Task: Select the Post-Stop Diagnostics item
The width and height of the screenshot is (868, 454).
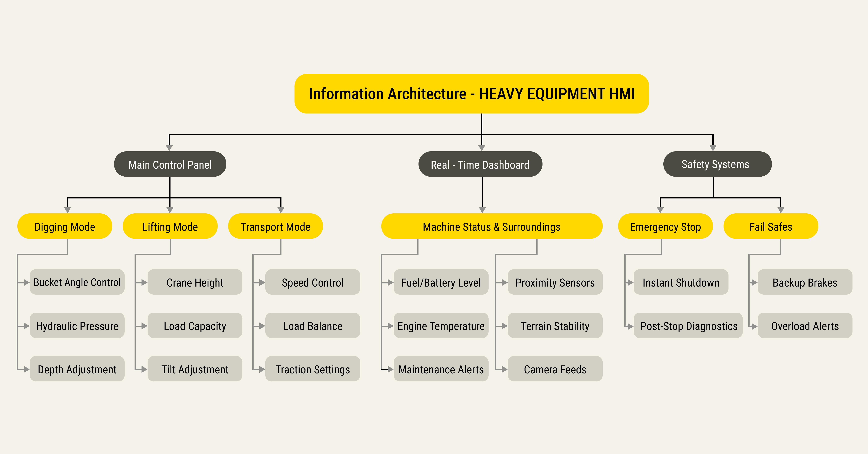Action: pyautogui.click(x=688, y=326)
